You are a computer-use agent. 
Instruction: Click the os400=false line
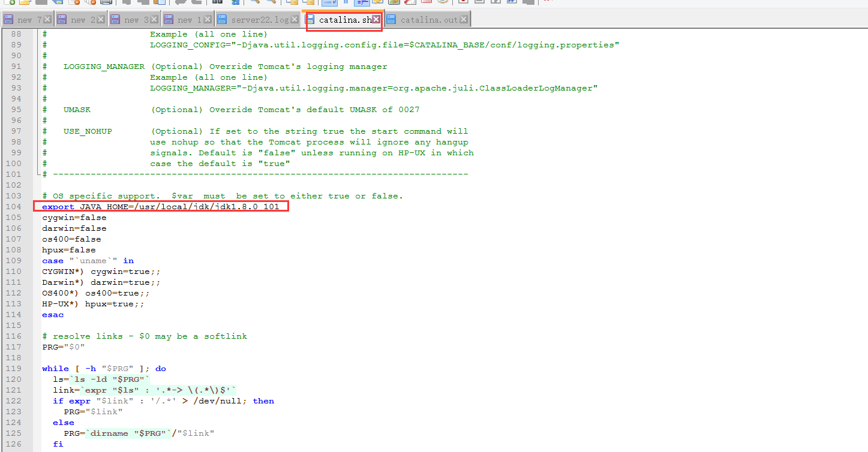(x=71, y=239)
